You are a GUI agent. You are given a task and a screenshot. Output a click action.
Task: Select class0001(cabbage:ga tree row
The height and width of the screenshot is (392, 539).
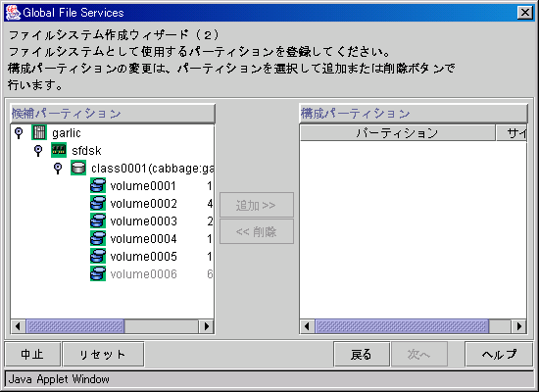click(x=152, y=169)
